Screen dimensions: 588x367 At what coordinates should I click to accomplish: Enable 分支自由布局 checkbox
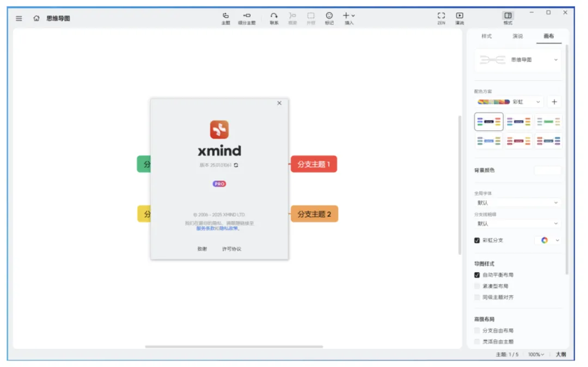(477, 331)
